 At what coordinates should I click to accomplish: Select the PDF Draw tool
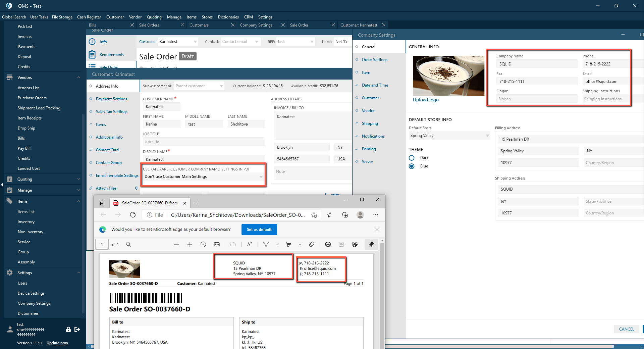tap(266, 244)
